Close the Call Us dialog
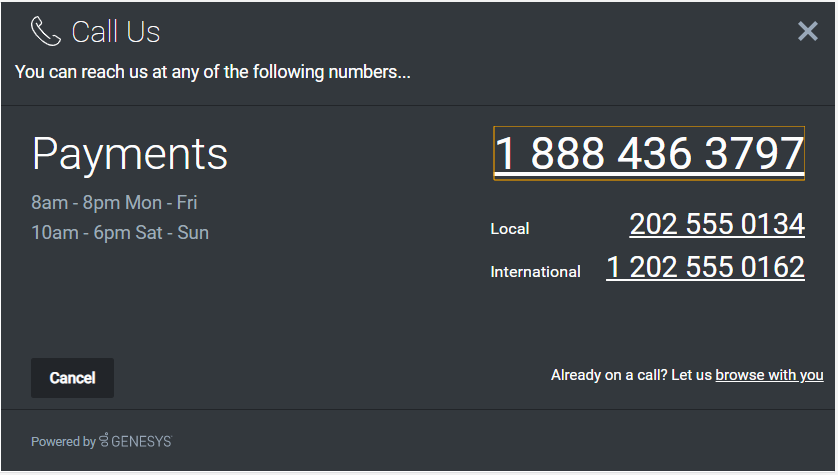Screen dimensions: 838x475 coord(808,32)
